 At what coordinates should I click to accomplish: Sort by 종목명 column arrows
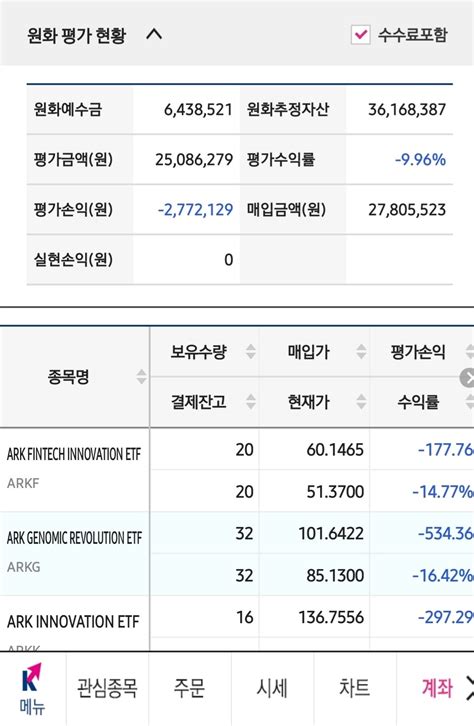(141, 376)
